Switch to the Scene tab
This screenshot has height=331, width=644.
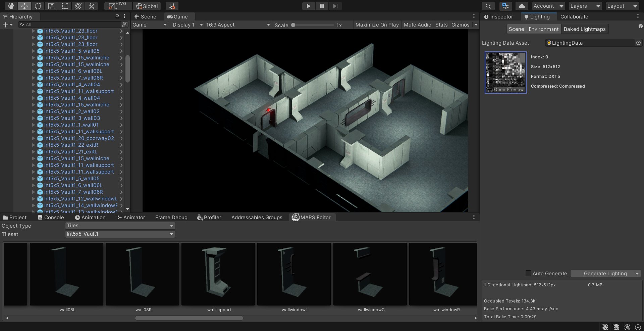point(145,16)
